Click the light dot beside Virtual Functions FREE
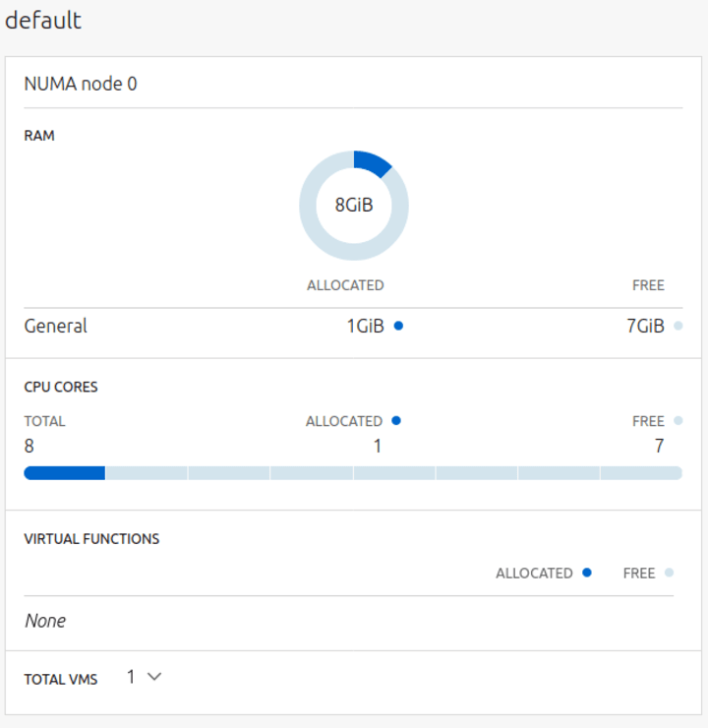 pyautogui.click(x=669, y=573)
